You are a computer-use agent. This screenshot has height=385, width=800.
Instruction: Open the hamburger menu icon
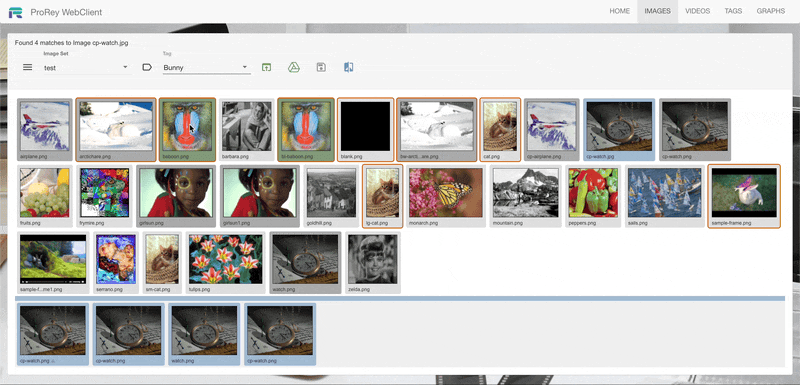pyautogui.click(x=28, y=67)
